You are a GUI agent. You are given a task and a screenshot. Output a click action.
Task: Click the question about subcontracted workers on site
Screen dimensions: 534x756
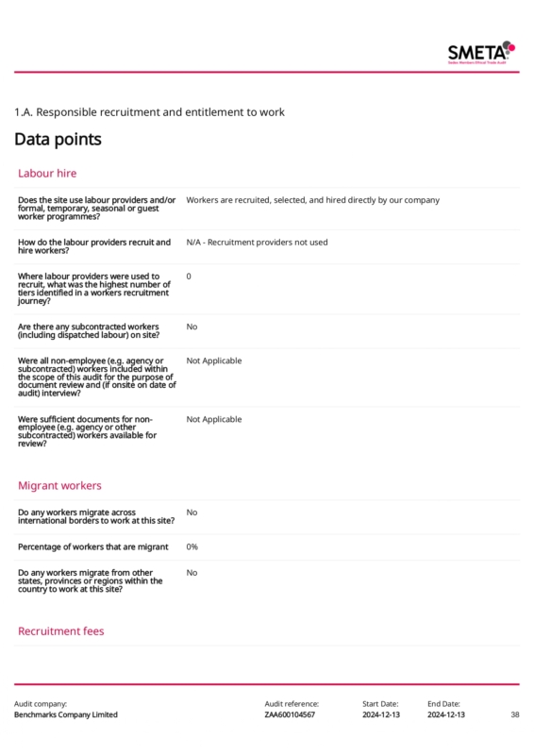tap(89, 330)
